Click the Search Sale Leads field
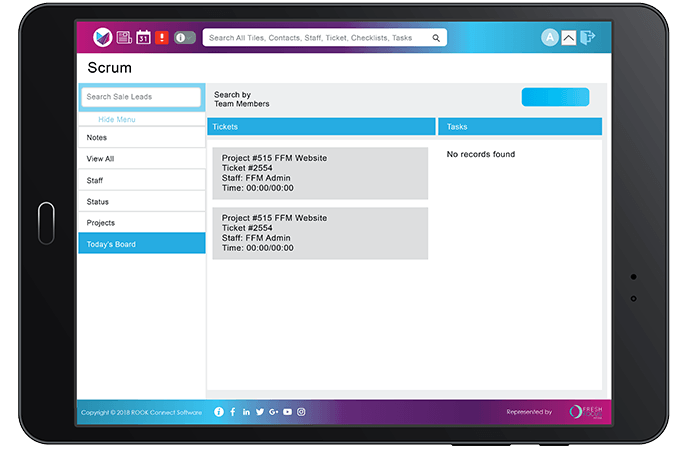 tap(141, 97)
